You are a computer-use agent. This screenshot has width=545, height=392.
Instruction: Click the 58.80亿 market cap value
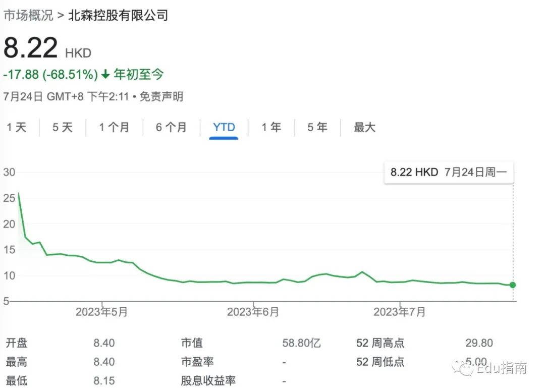point(301,343)
